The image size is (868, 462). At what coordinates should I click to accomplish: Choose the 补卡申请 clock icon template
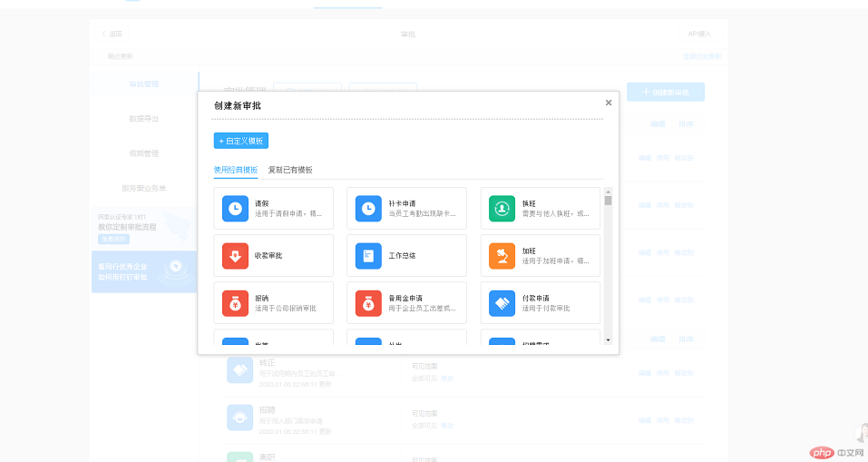(368, 208)
